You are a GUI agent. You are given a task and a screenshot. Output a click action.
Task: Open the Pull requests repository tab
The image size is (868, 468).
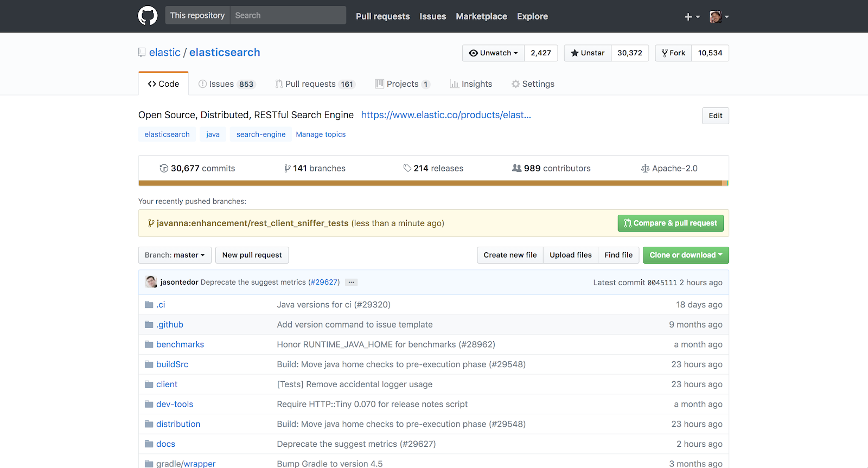click(315, 84)
